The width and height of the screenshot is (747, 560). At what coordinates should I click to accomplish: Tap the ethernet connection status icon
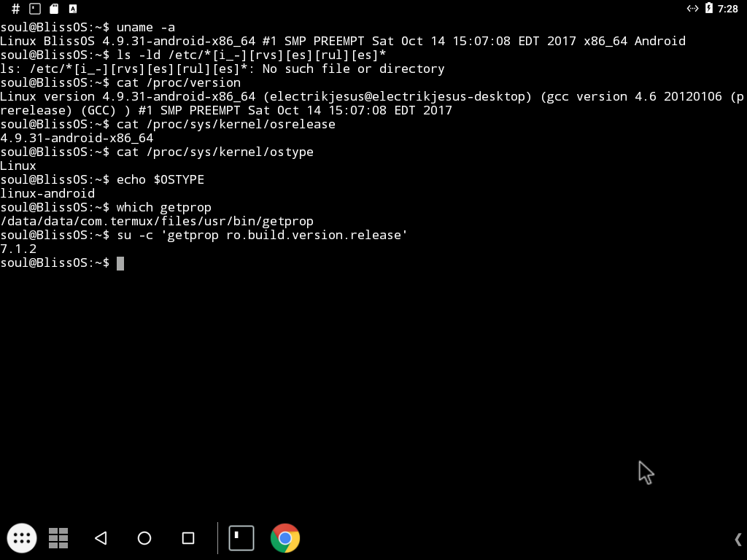pyautogui.click(x=693, y=9)
